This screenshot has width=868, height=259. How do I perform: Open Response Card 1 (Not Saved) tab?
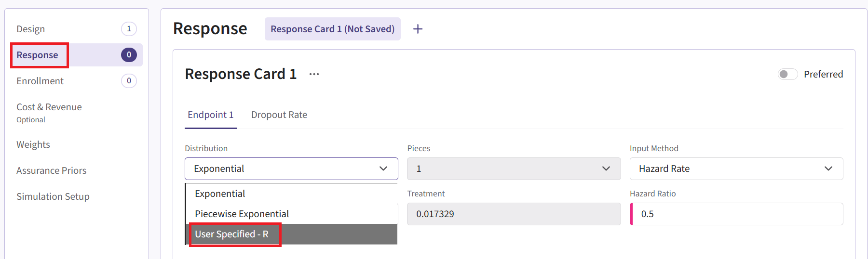[x=332, y=29]
